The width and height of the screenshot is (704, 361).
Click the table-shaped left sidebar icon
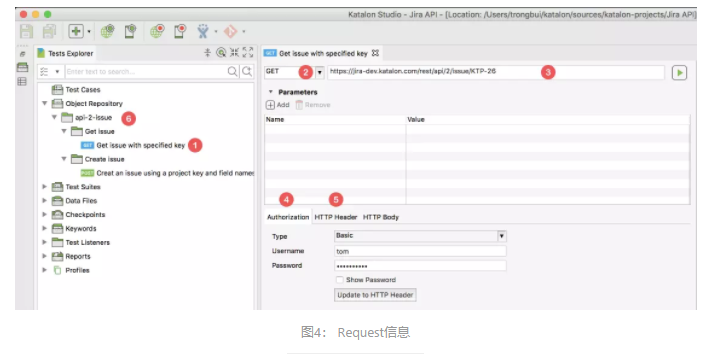[22, 82]
